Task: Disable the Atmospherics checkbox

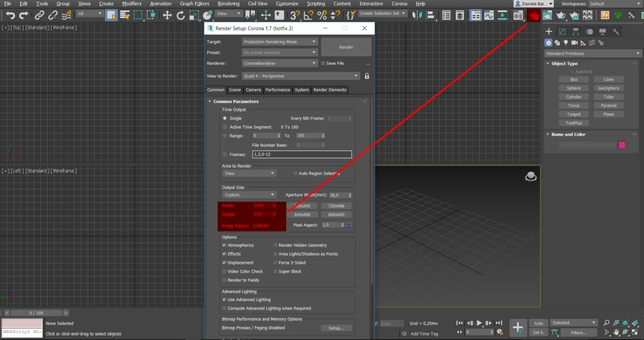Action: coord(224,245)
